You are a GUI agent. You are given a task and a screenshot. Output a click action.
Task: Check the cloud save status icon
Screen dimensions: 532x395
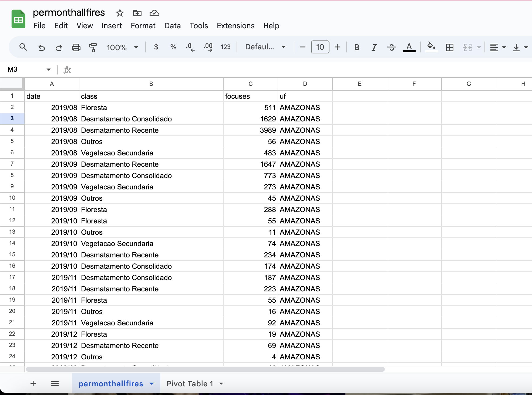(x=154, y=13)
